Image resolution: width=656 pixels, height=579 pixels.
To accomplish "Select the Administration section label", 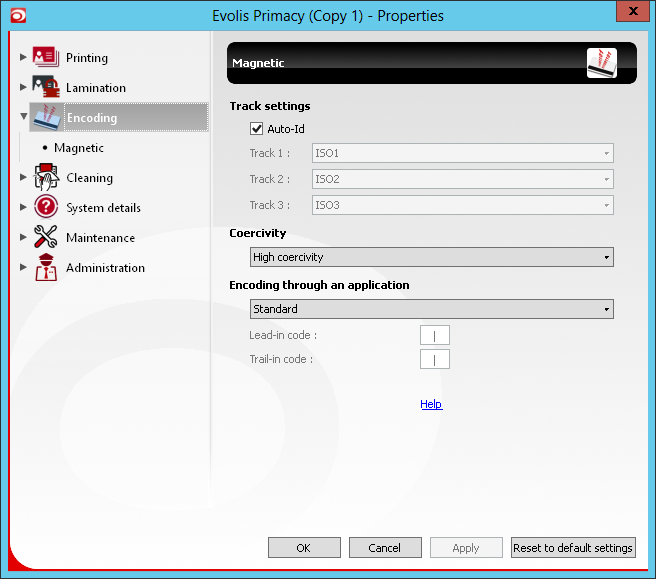I will (105, 268).
